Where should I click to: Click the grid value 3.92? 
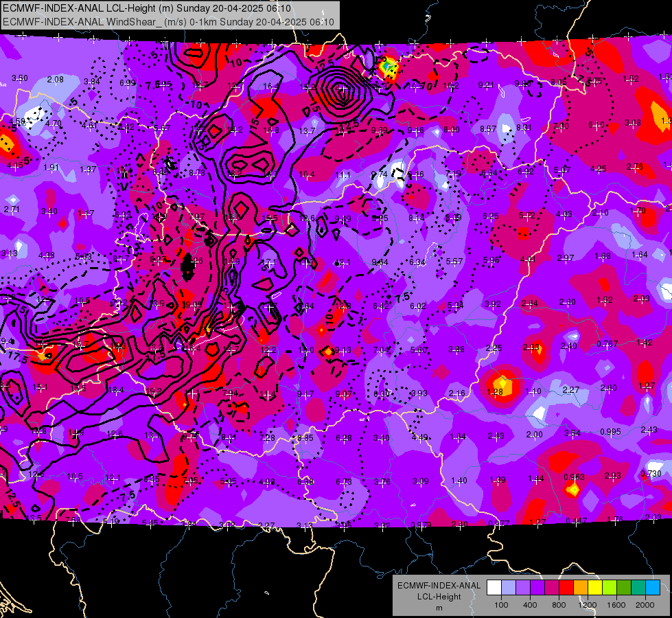(x=493, y=304)
